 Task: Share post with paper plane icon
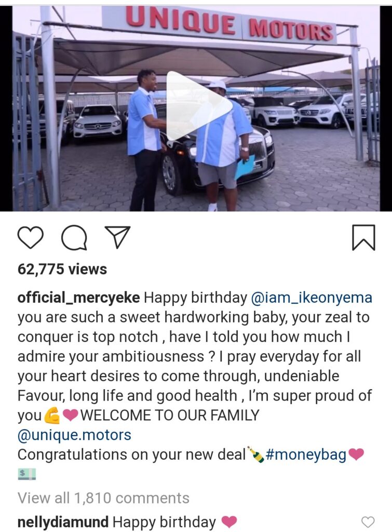tap(117, 237)
